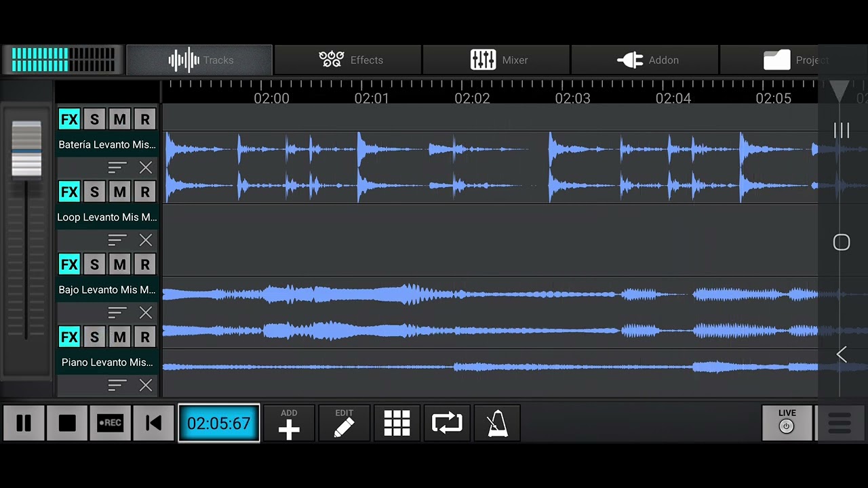Open the Mixer tab
This screenshot has height=488, width=868.
[x=497, y=60]
